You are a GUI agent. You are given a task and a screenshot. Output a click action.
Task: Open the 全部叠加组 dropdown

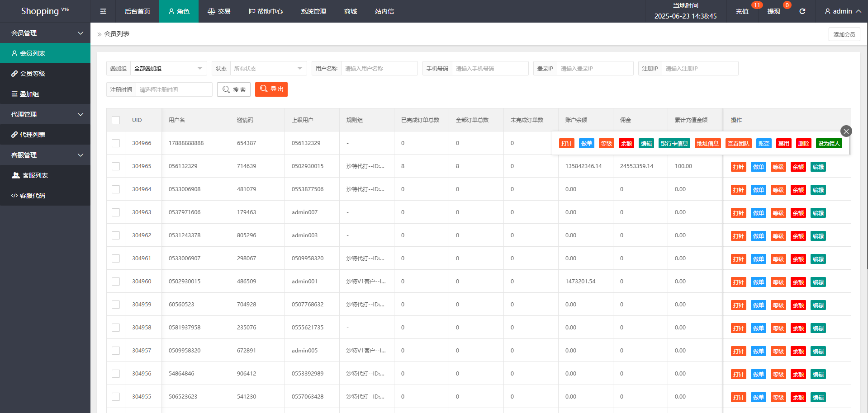(168, 69)
